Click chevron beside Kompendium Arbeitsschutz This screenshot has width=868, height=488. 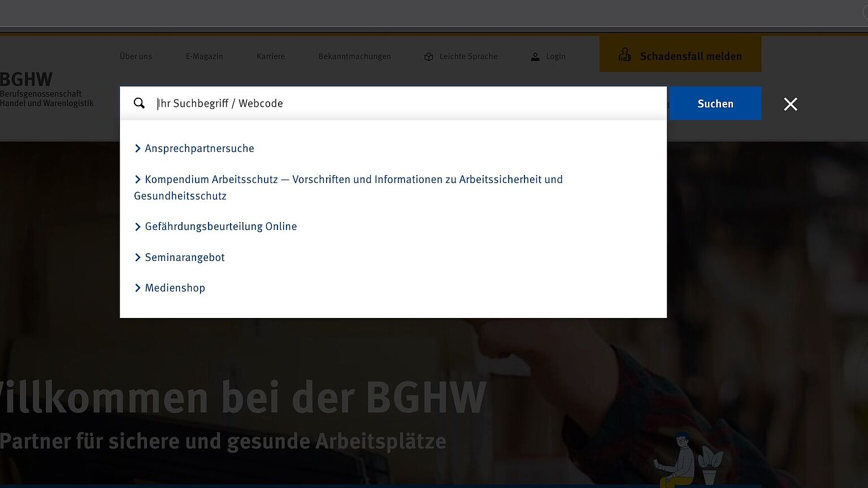tap(137, 180)
